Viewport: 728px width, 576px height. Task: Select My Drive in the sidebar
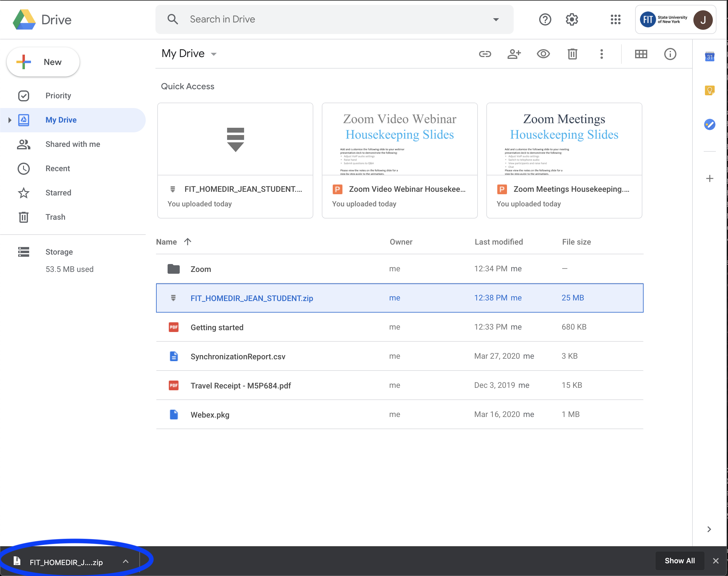click(73, 120)
